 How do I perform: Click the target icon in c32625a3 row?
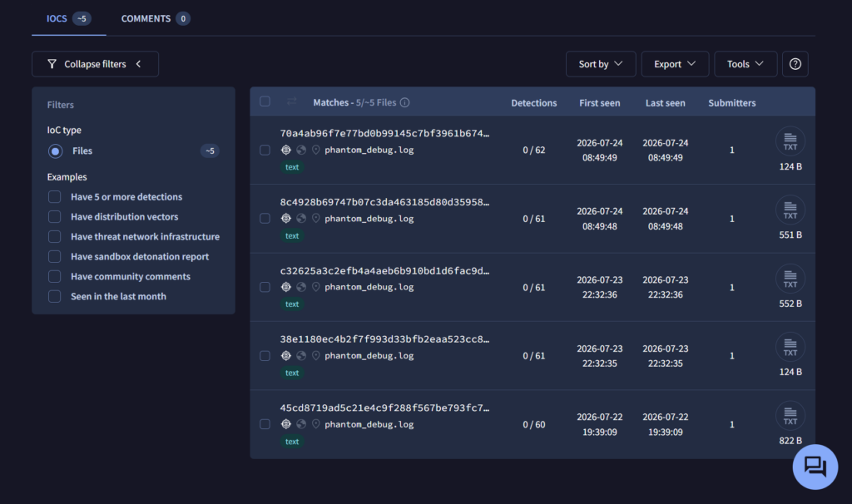click(286, 287)
